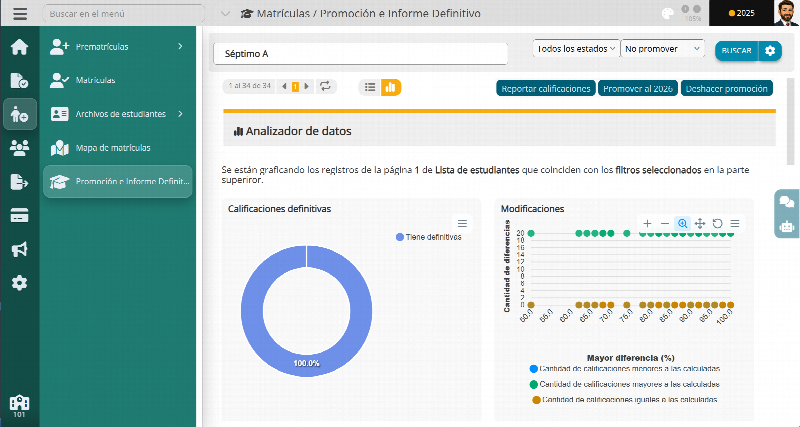Click the BUSCAR button
The image size is (800, 427).
(736, 51)
